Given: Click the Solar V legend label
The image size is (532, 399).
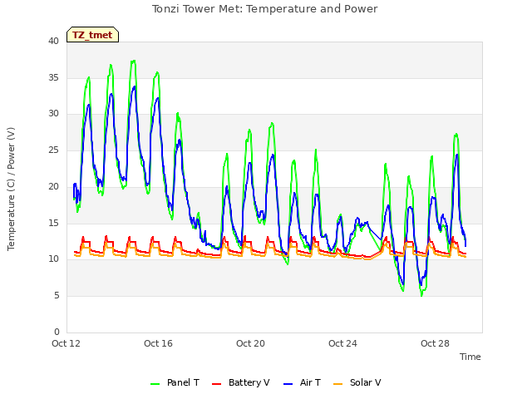Looking at the screenshot, I should 366,382.
